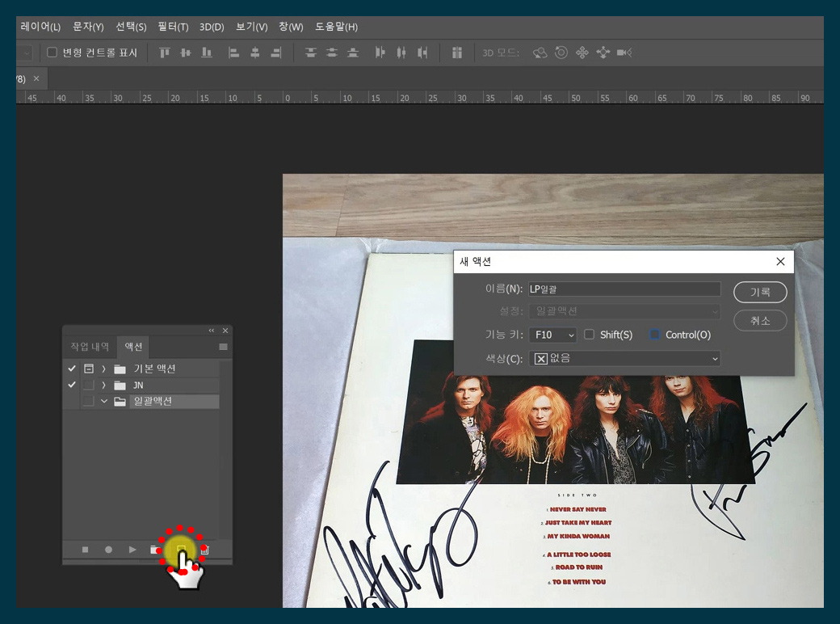Select 3D camera zoom mode icon
The height and width of the screenshot is (624, 840).
pyautogui.click(x=624, y=53)
